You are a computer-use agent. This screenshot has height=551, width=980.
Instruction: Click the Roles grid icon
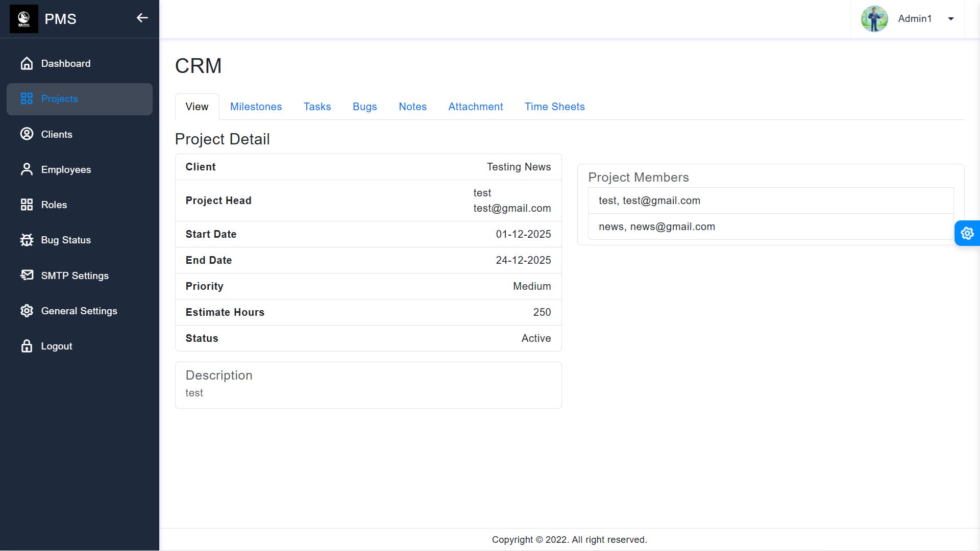27,205
